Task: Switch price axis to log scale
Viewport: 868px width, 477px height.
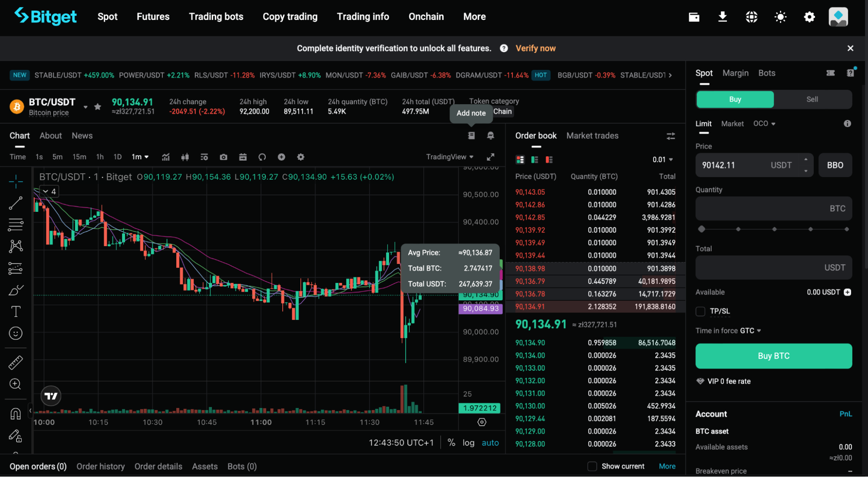Action: point(469,442)
